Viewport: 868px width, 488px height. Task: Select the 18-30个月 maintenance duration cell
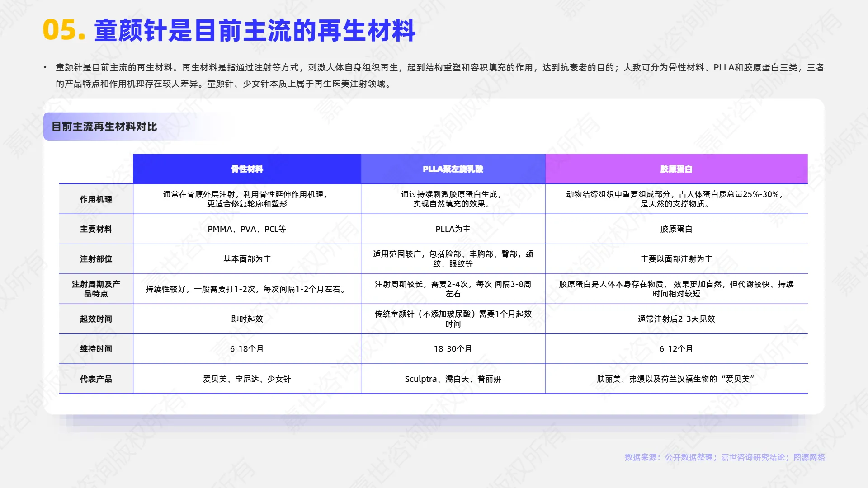(453, 349)
